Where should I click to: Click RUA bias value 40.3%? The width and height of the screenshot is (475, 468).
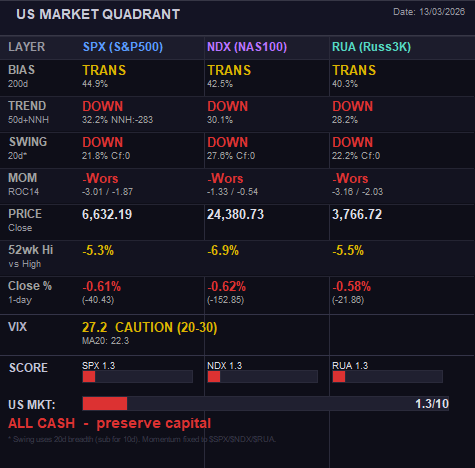pos(345,84)
